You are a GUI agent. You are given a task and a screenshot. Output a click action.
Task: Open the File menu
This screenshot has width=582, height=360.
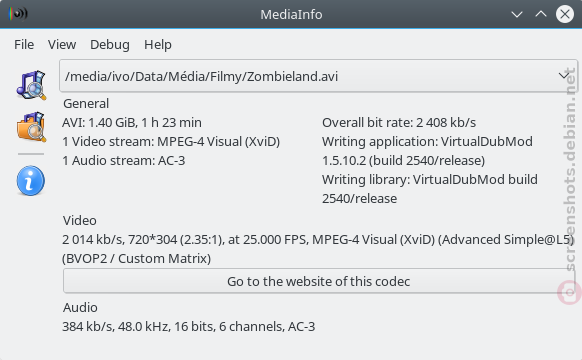pyautogui.click(x=24, y=45)
